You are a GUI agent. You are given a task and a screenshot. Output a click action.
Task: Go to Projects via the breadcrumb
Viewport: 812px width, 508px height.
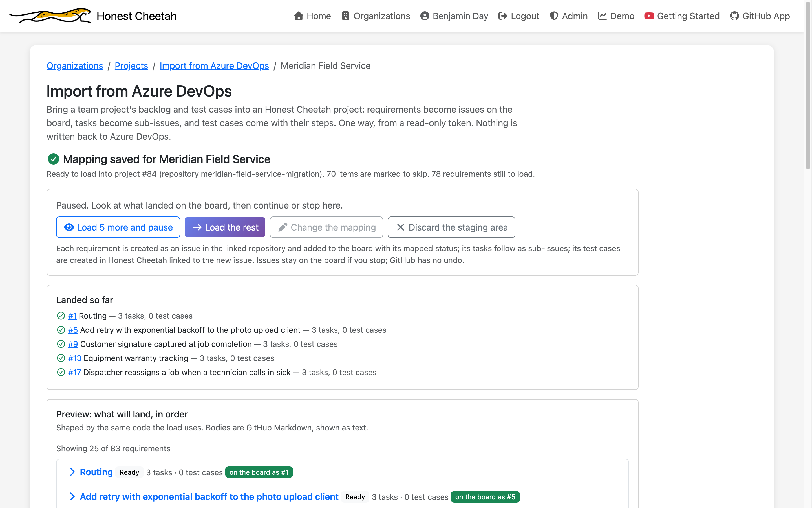click(x=131, y=66)
